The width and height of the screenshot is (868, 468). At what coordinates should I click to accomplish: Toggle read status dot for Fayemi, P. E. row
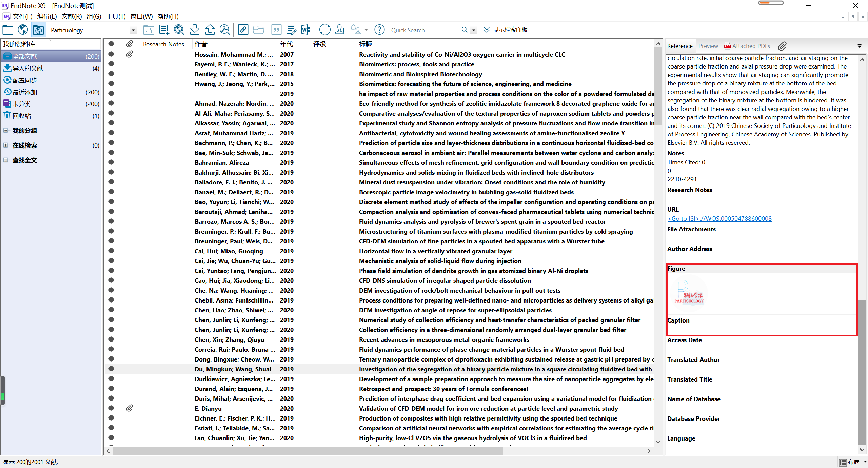coord(111,64)
